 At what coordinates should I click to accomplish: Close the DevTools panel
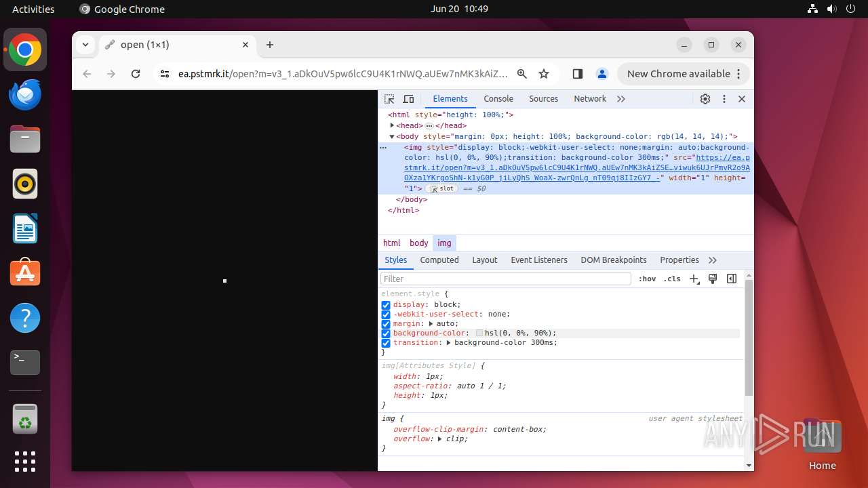tap(742, 99)
